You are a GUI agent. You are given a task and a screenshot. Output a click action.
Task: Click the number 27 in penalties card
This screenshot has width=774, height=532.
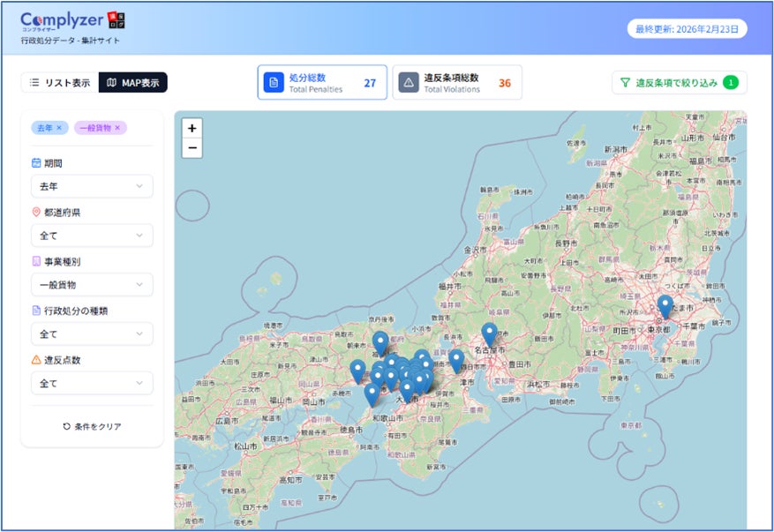tap(370, 83)
